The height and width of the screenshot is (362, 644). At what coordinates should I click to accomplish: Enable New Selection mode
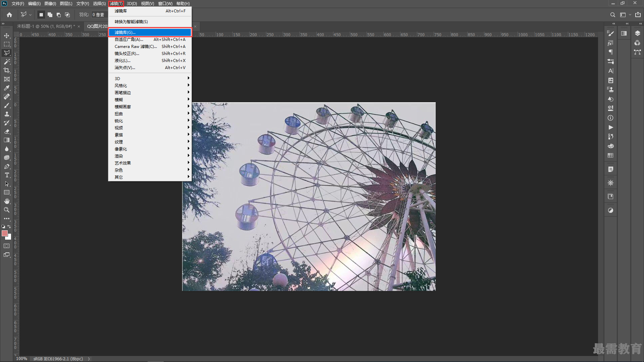coord(41,15)
